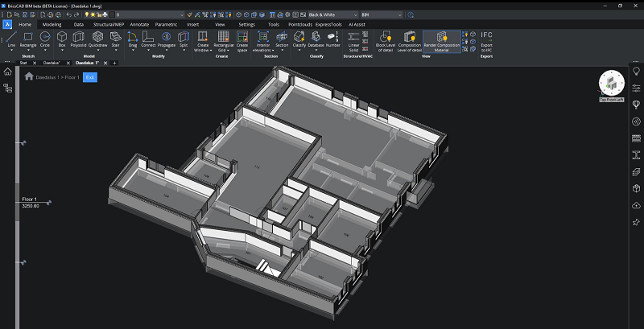Click the Home icon in breadcrumb
The image size is (644, 329).
30,77
